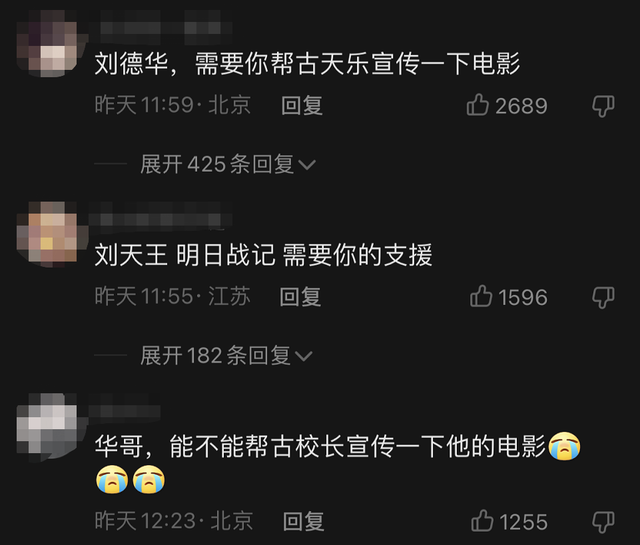Open second commenter's avatar profile
Image resolution: width=640 pixels, height=545 pixels.
pyautogui.click(x=47, y=234)
